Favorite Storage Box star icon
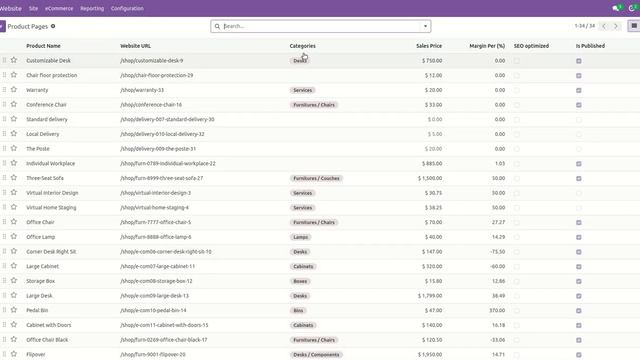Viewport: 640px width, 360px height. tap(14, 280)
